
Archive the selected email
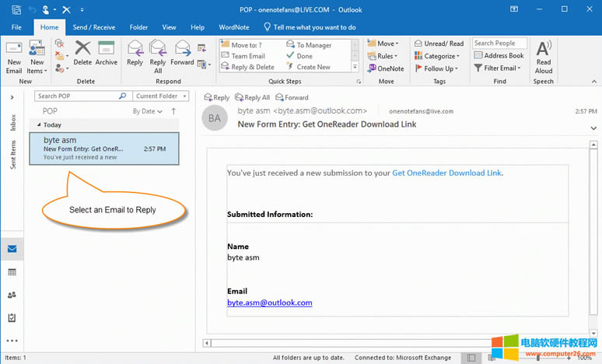(x=107, y=54)
